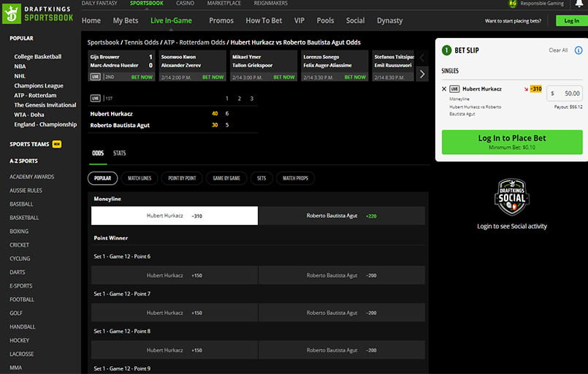The image size is (588, 374).
Task: Select the Game By Game filter pill
Action: 226,178
